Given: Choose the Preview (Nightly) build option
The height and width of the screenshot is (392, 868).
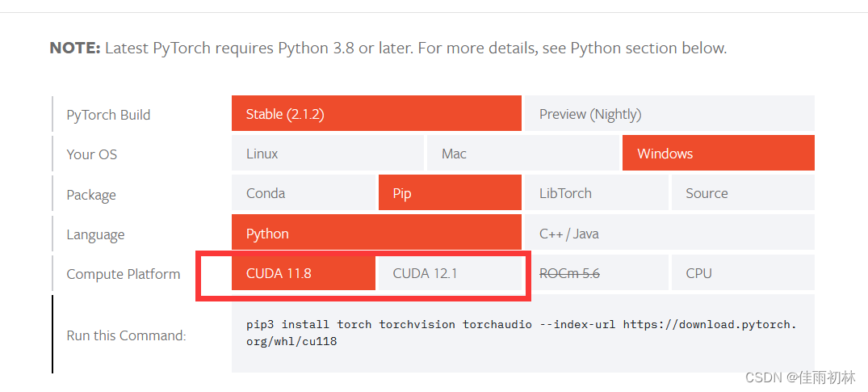Looking at the screenshot, I should pyautogui.click(x=670, y=113).
